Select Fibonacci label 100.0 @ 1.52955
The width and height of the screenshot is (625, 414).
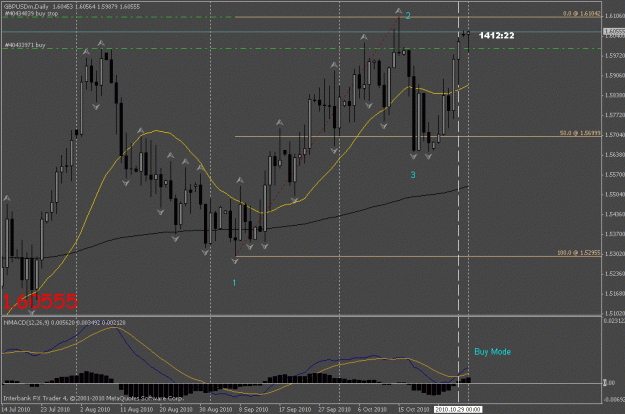pos(579,253)
